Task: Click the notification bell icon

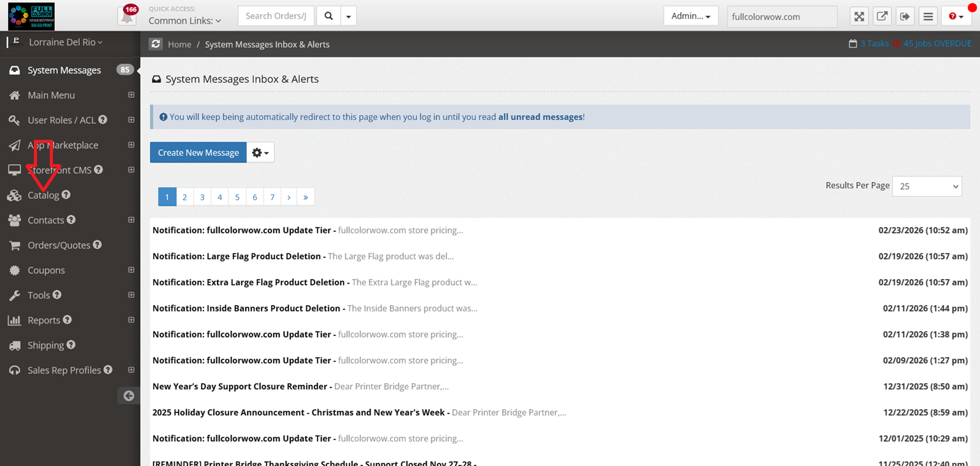Action: pos(127,16)
